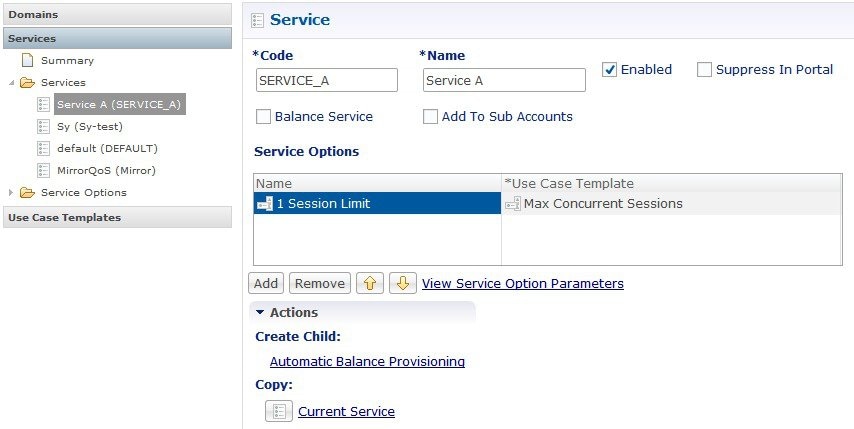854x429 pixels.
Task: Click the Add button
Action: (x=266, y=283)
